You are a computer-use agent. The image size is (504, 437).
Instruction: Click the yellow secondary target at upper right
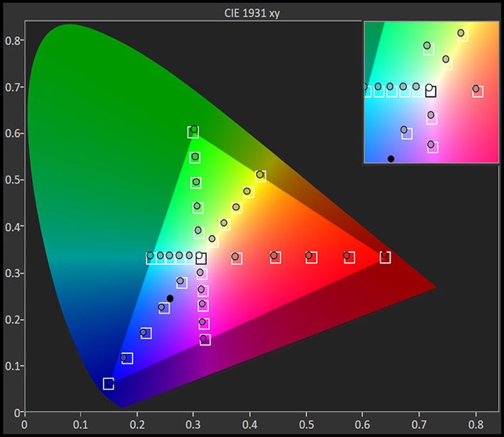(261, 176)
